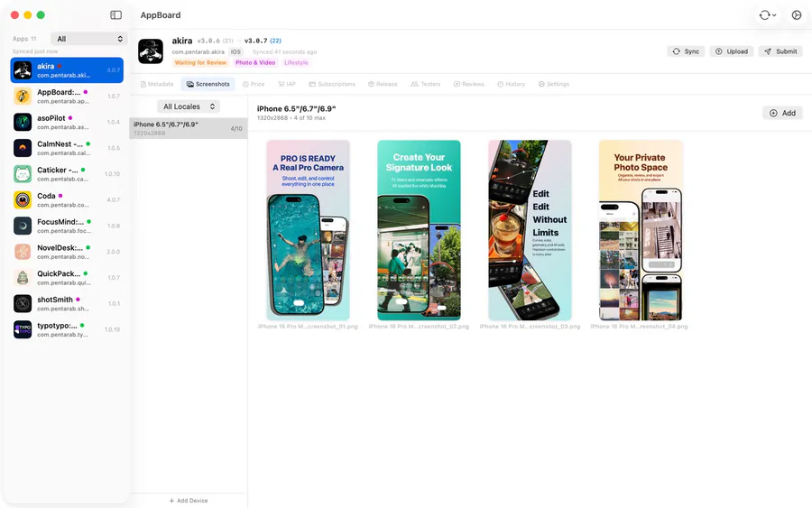Select typotypo app icon
812x508 pixels.
(x=23, y=329)
